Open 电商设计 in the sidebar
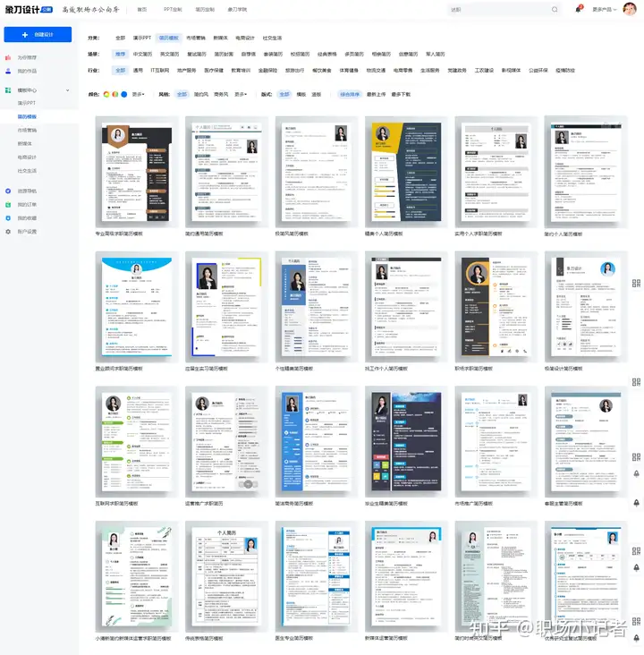Viewport: 644px width, 655px height. [27, 157]
